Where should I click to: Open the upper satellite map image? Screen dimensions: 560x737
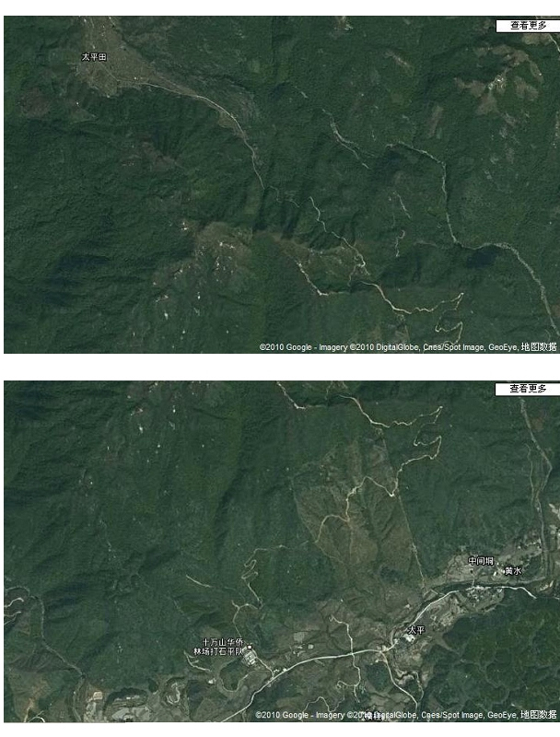[282, 185]
